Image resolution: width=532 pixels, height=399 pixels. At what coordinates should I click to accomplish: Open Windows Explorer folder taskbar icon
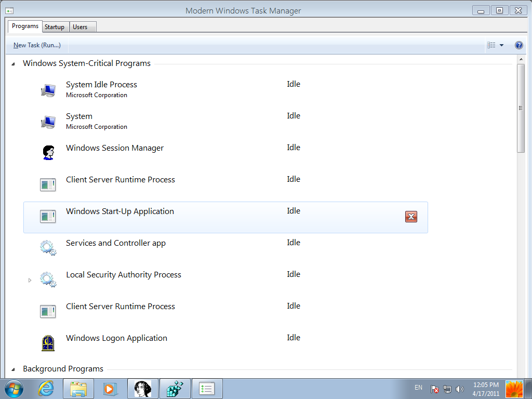[78, 389]
